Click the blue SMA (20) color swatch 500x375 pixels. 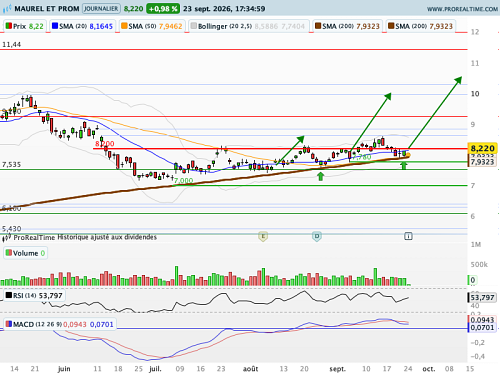pyautogui.click(x=55, y=26)
